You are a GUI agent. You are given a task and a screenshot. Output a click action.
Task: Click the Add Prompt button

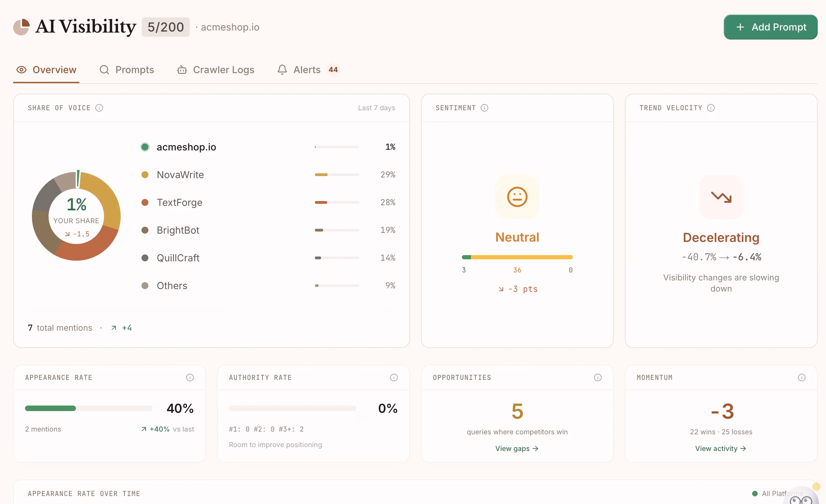click(770, 27)
